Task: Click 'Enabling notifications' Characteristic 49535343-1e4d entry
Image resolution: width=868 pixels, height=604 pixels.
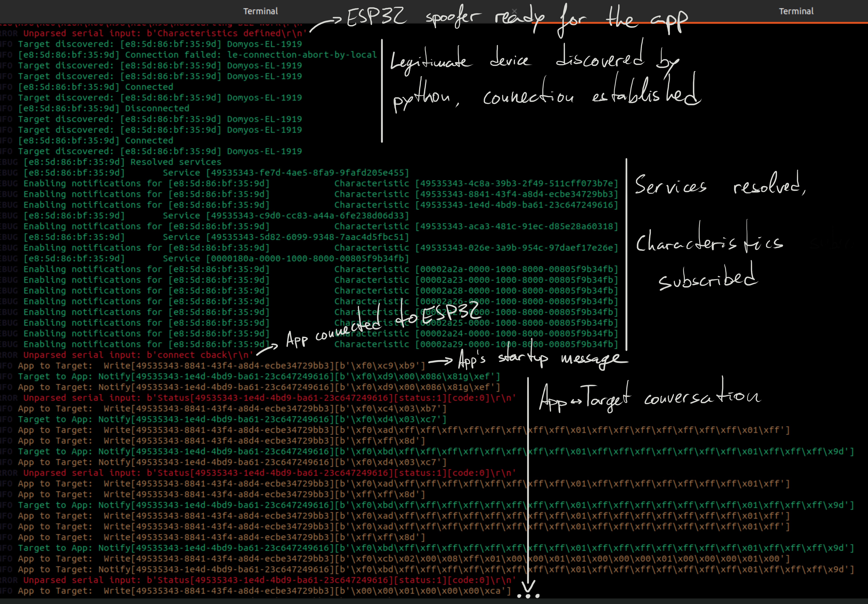Action: point(309,205)
